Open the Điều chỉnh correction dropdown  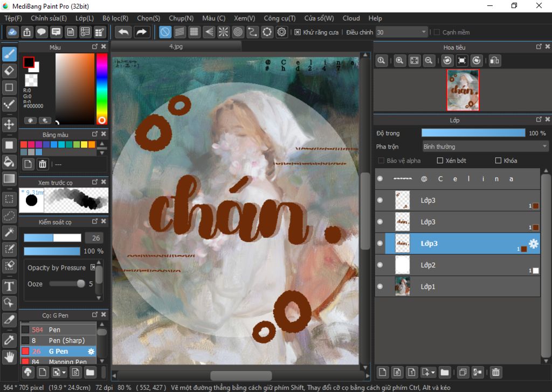point(402,32)
